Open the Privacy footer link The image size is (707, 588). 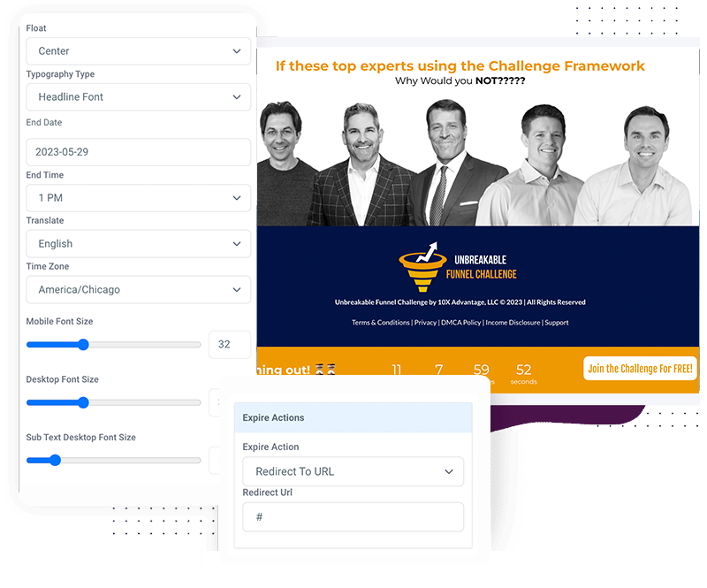coord(425,323)
